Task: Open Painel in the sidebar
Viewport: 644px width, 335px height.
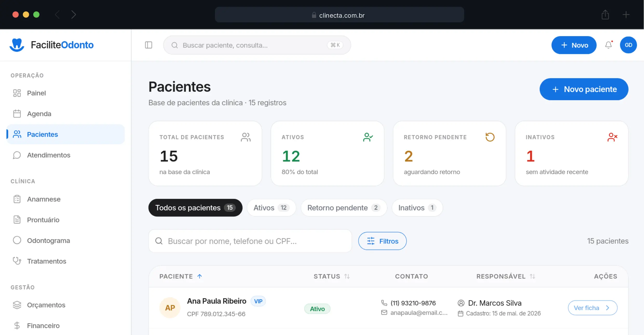Action: tap(66, 93)
